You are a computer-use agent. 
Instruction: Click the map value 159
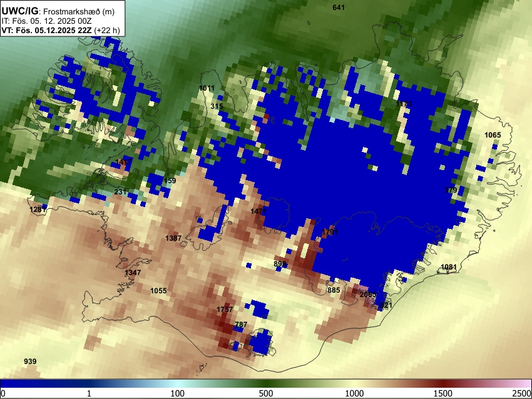170,181
